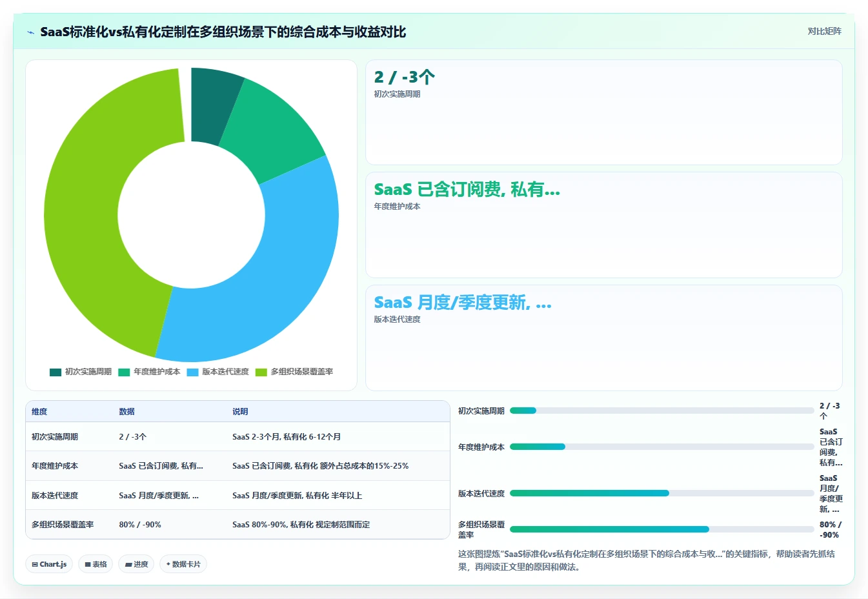Click the 维度 column header
The image size is (868, 599).
[39, 411]
